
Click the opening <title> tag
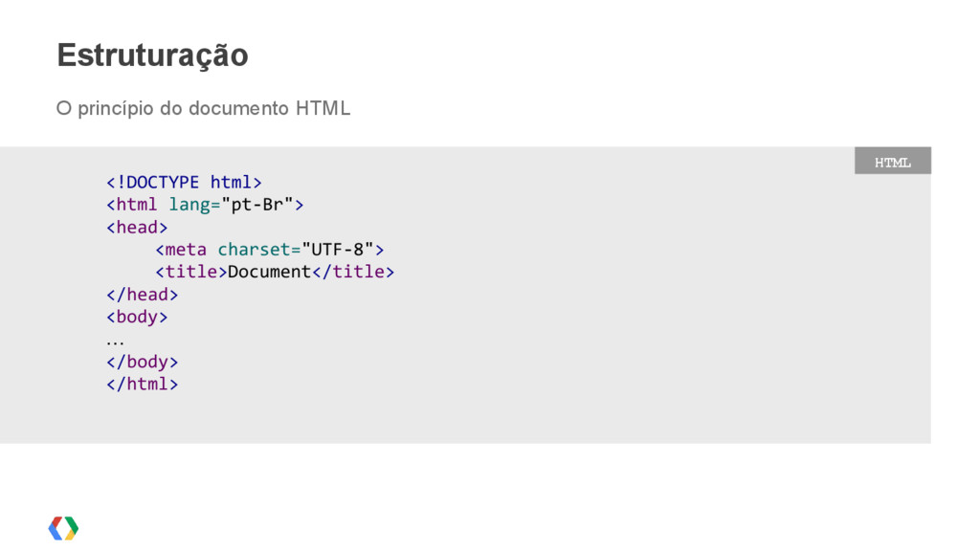pos(191,273)
